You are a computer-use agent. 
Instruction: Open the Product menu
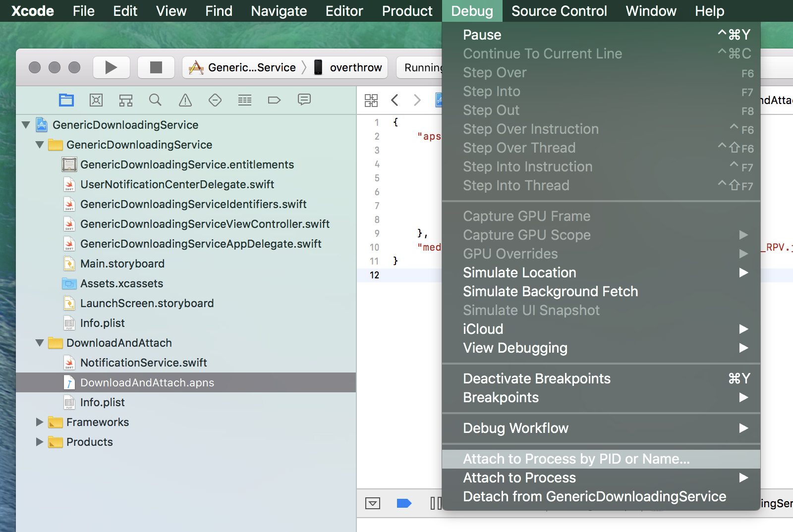407,11
